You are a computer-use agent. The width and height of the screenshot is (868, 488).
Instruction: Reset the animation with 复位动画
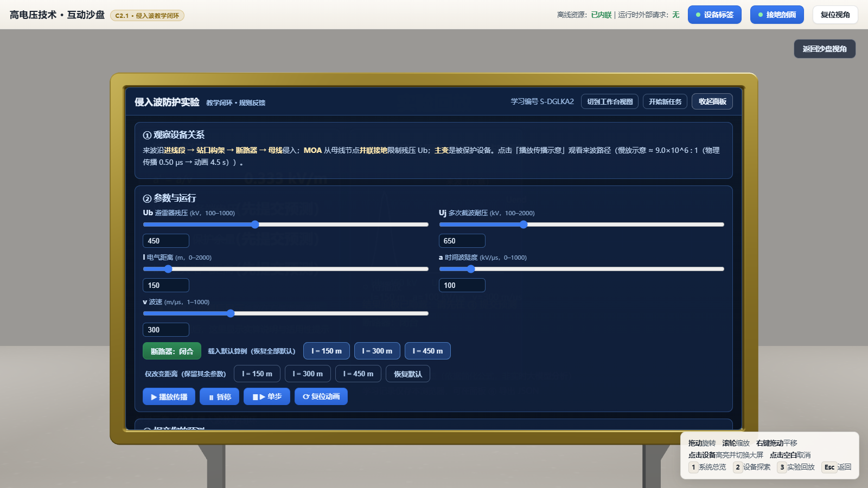point(321,396)
